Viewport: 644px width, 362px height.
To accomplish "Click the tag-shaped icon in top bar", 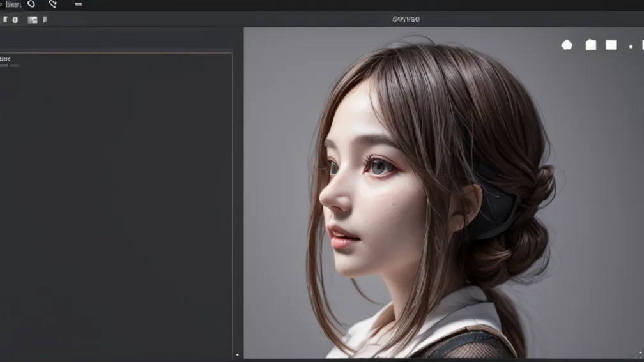I will pos(52,4).
